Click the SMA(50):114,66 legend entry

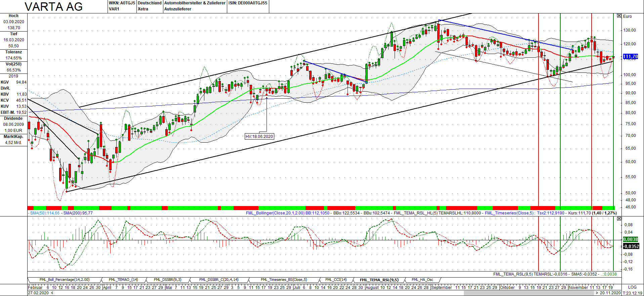45,213
